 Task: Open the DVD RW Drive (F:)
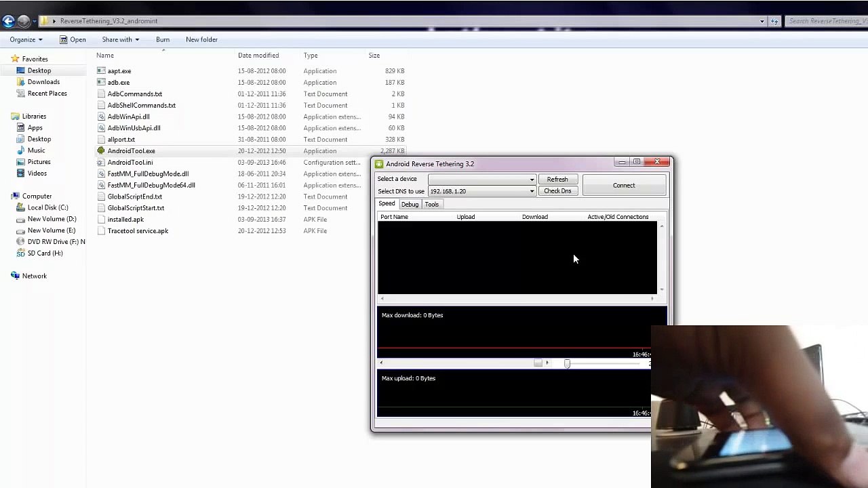point(56,242)
